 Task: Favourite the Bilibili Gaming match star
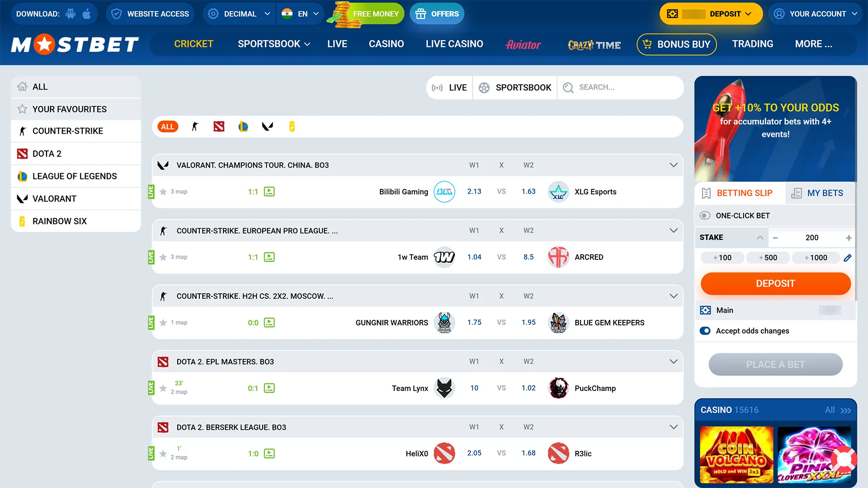(x=163, y=192)
